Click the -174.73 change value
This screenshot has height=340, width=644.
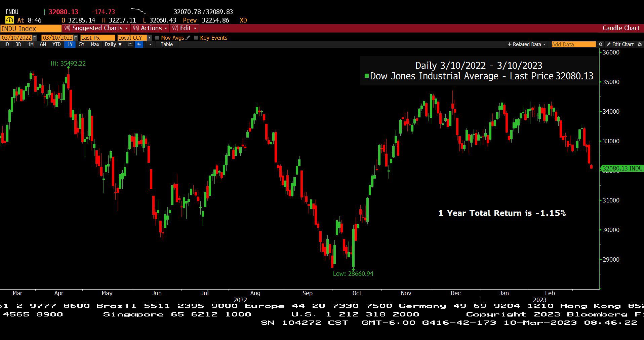click(x=103, y=12)
